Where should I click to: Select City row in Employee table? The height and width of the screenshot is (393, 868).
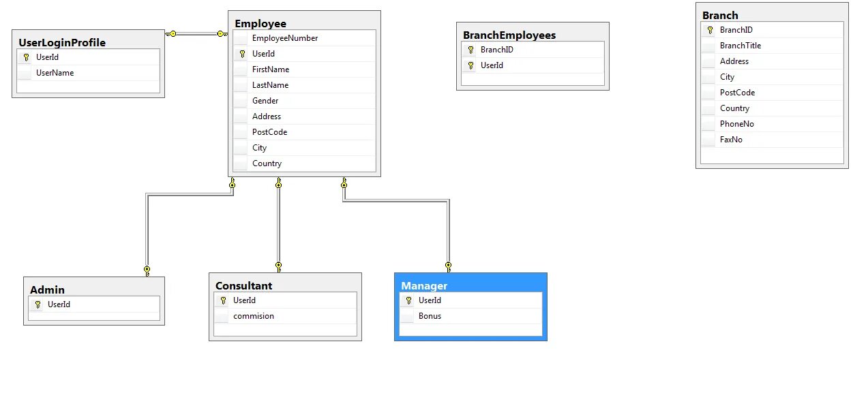(304, 148)
